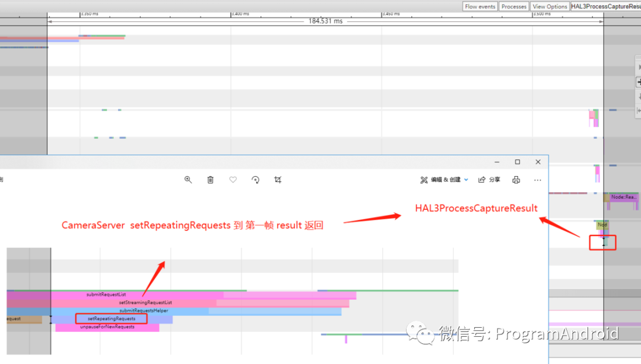Share the image via 分享 button
This screenshot has width=641, height=364.
coord(489,180)
